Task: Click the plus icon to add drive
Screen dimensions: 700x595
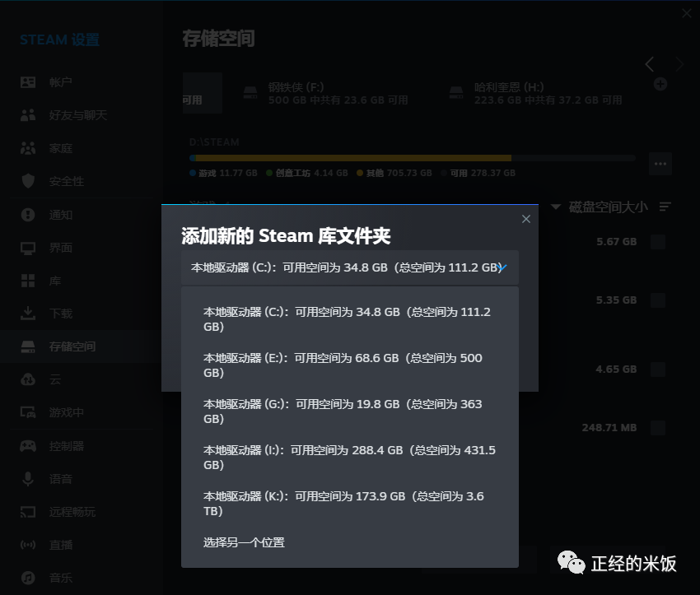Action: [x=660, y=84]
